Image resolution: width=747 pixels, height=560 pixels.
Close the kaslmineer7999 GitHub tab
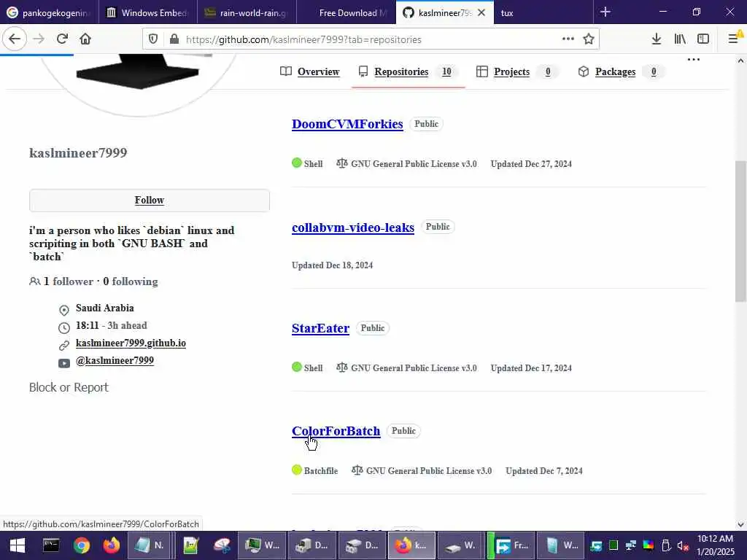pos(481,13)
